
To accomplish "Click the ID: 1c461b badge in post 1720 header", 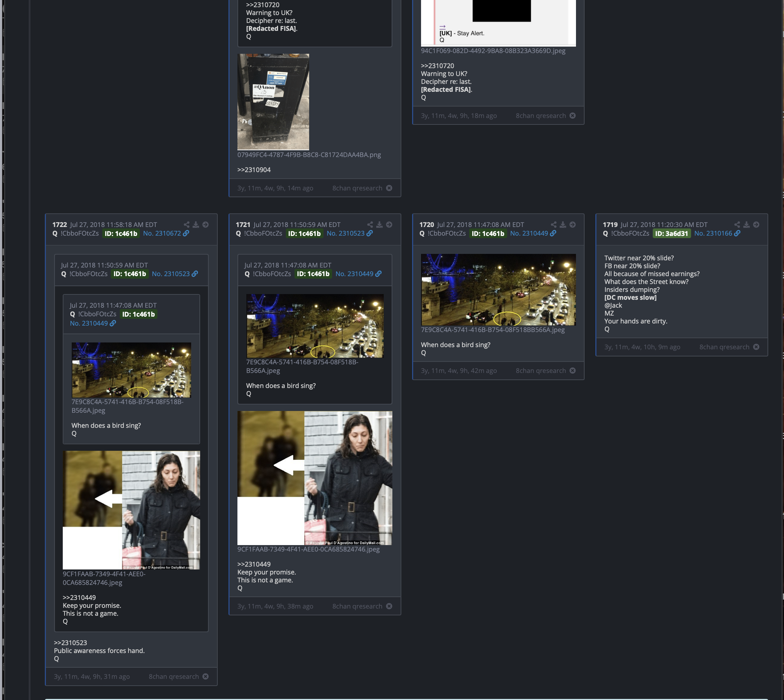I will tap(488, 233).
